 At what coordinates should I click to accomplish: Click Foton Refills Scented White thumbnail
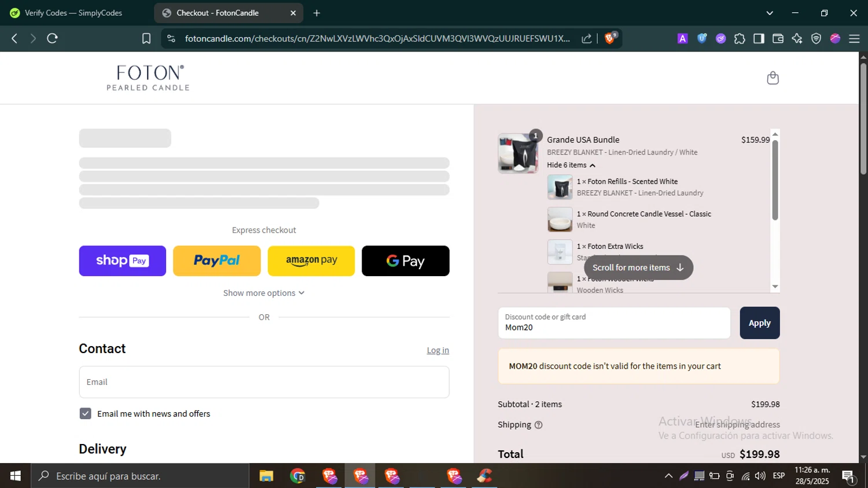pyautogui.click(x=560, y=187)
